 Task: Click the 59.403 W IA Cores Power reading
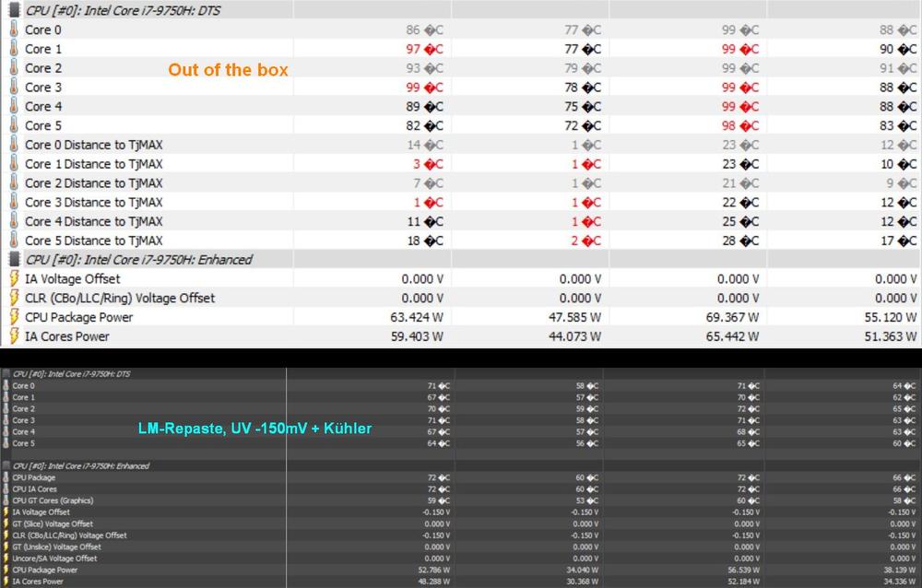[x=416, y=336]
